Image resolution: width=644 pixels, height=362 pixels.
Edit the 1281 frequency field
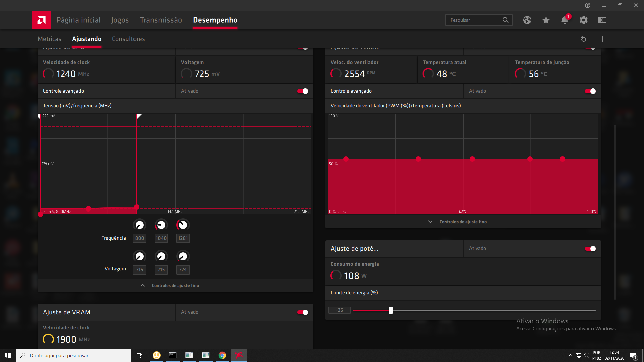(183, 238)
